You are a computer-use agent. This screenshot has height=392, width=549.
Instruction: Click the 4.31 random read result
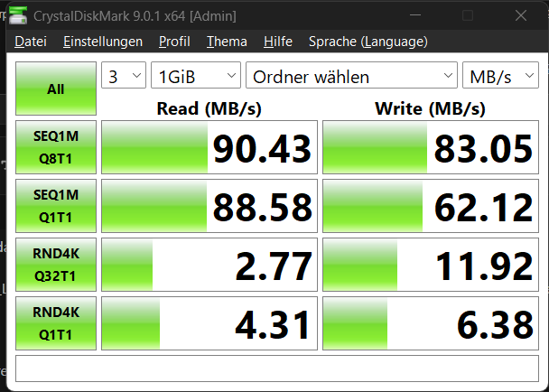(209, 323)
